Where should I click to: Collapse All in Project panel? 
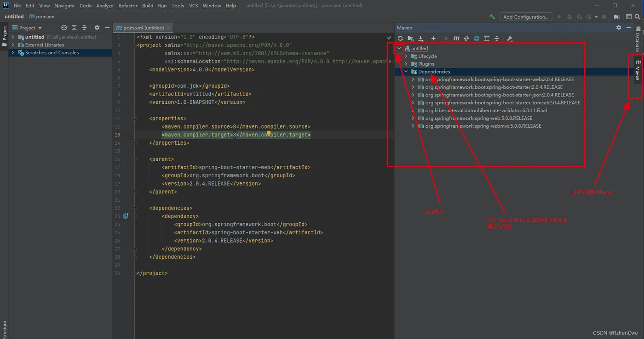point(84,28)
